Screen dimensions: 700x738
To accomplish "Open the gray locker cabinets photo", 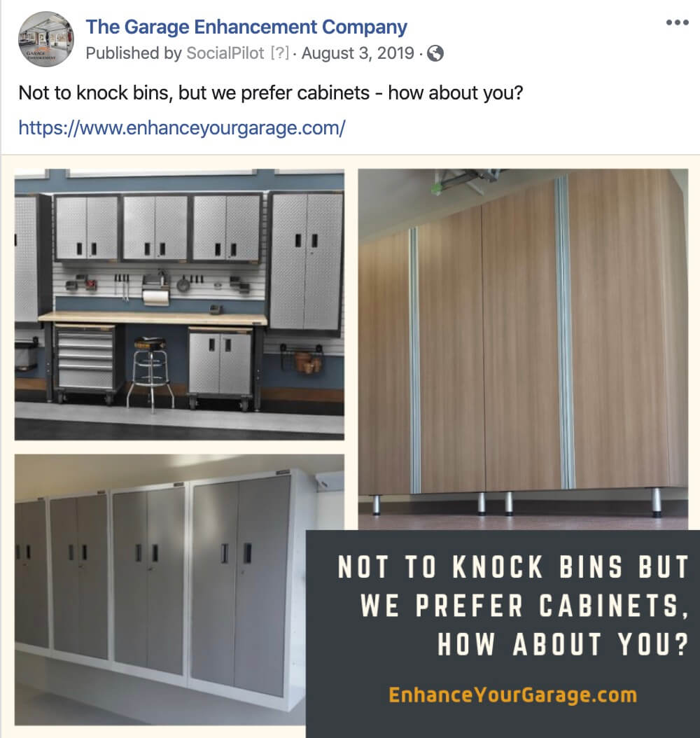I will tap(160, 590).
